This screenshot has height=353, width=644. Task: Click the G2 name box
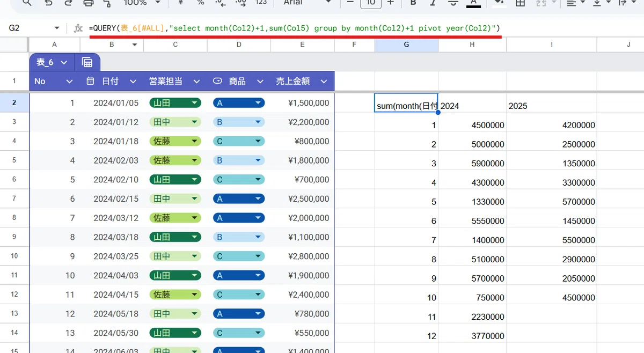[x=29, y=28]
